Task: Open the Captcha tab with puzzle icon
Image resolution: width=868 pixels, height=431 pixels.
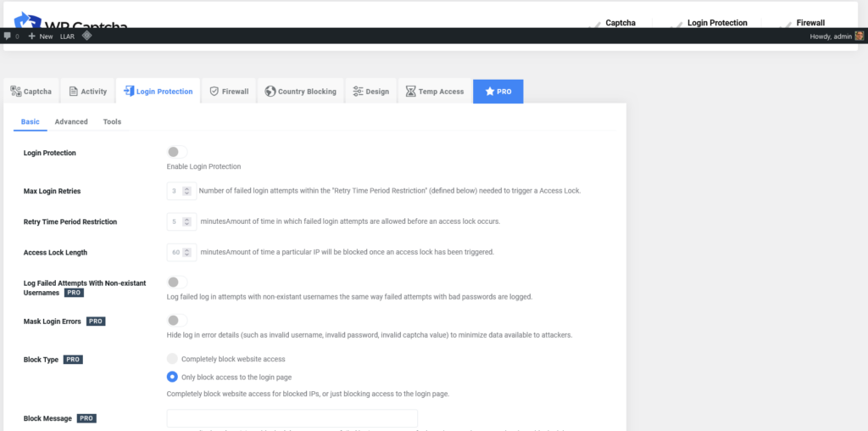Action: [31, 92]
